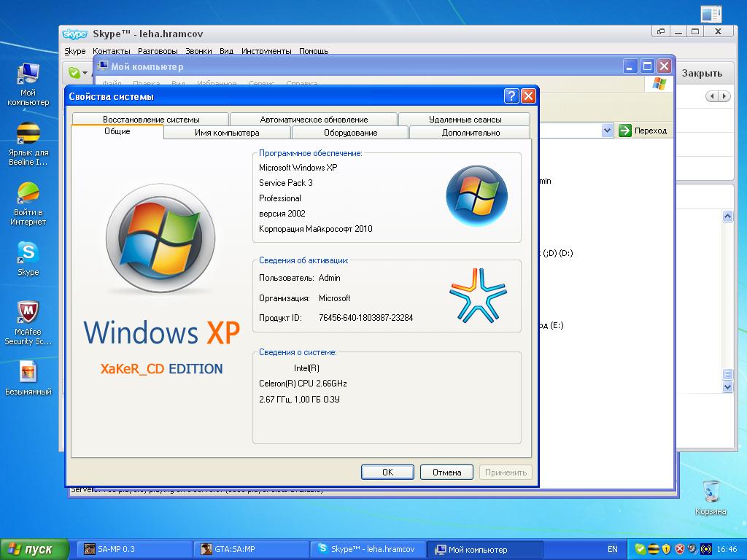Screen dimensions: 747x560
Task: Open the Beeline Internet shortcut icon
Action: click(28, 135)
